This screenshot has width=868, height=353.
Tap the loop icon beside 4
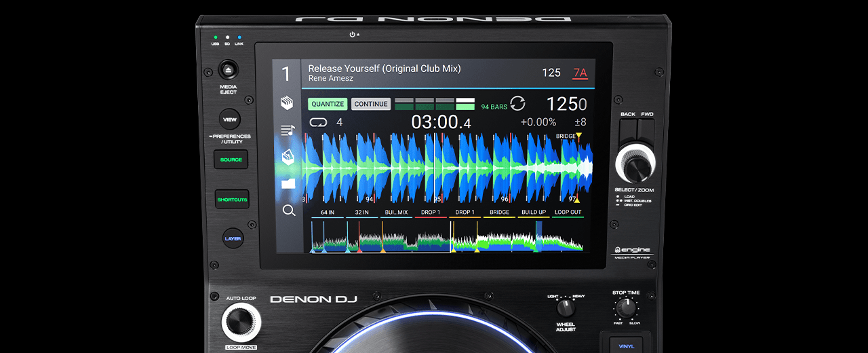pyautogui.click(x=318, y=122)
